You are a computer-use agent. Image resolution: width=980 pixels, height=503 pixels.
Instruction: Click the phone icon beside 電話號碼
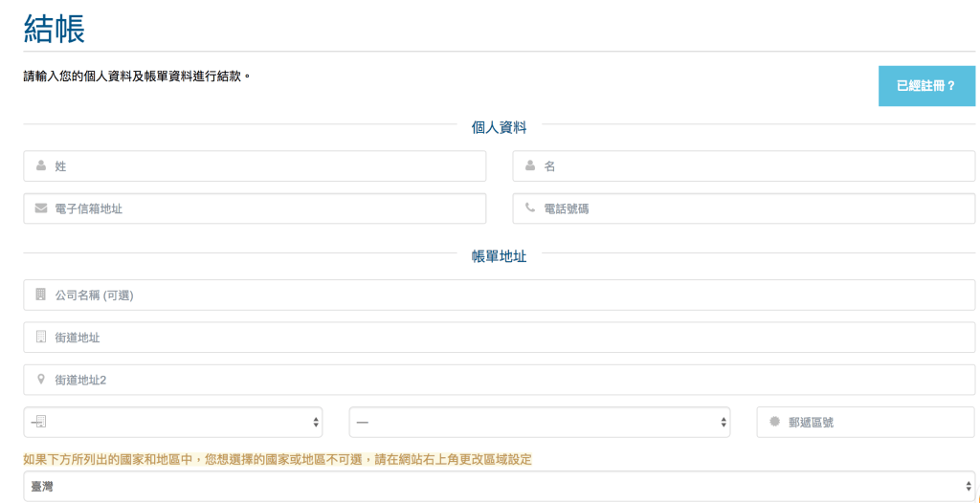[x=530, y=208]
